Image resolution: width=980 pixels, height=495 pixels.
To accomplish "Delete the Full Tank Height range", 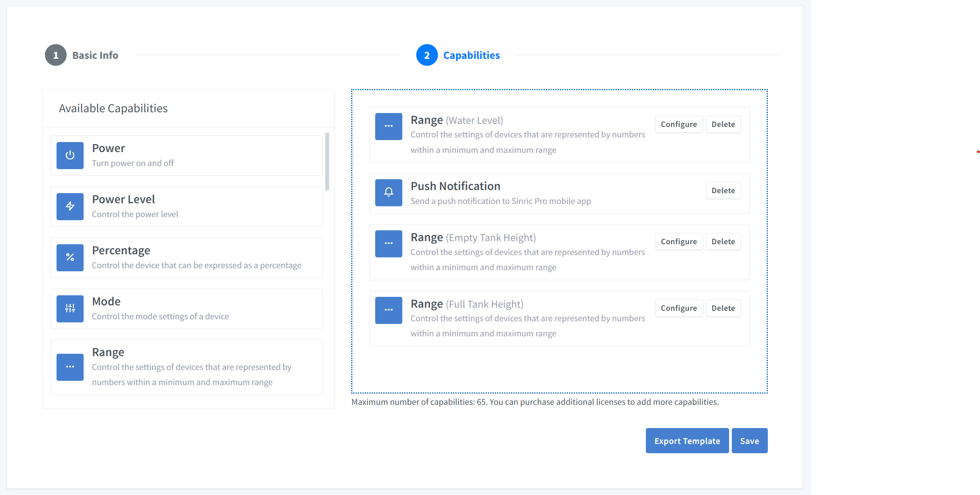I will 723,308.
